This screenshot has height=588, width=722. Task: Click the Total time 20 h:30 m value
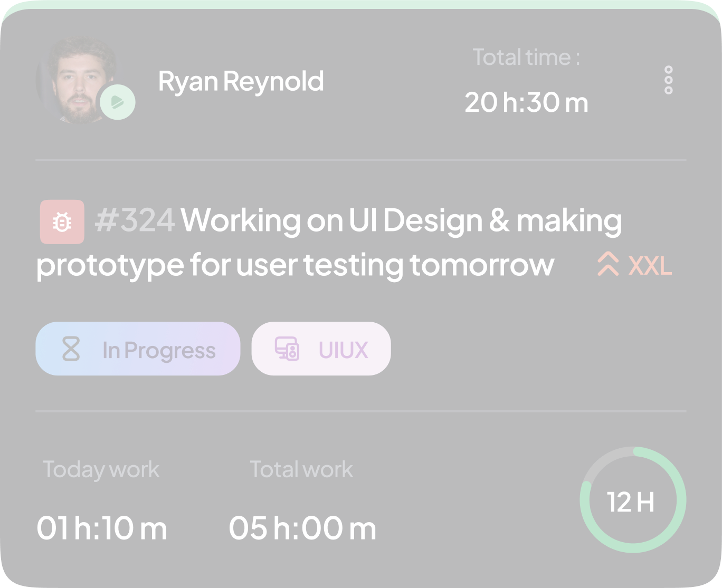coord(526,102)
